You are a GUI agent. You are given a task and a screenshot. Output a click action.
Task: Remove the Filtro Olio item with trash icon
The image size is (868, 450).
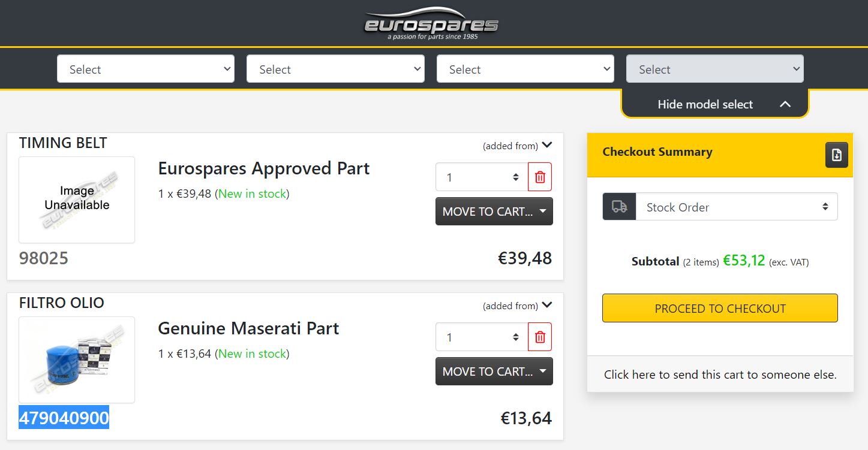pos(540,337)
